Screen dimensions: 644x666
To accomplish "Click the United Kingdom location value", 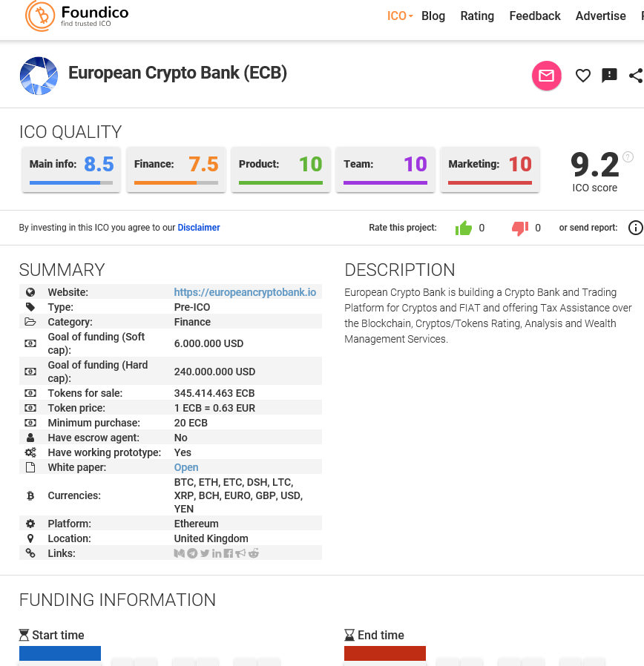I will coord(211,538).
